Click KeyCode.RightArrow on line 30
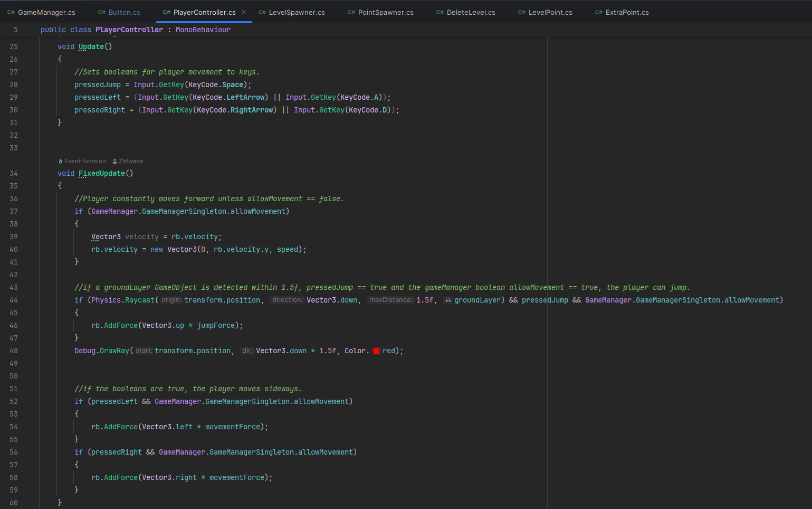Screen dimensions: 812x509 tap(235, 110)
